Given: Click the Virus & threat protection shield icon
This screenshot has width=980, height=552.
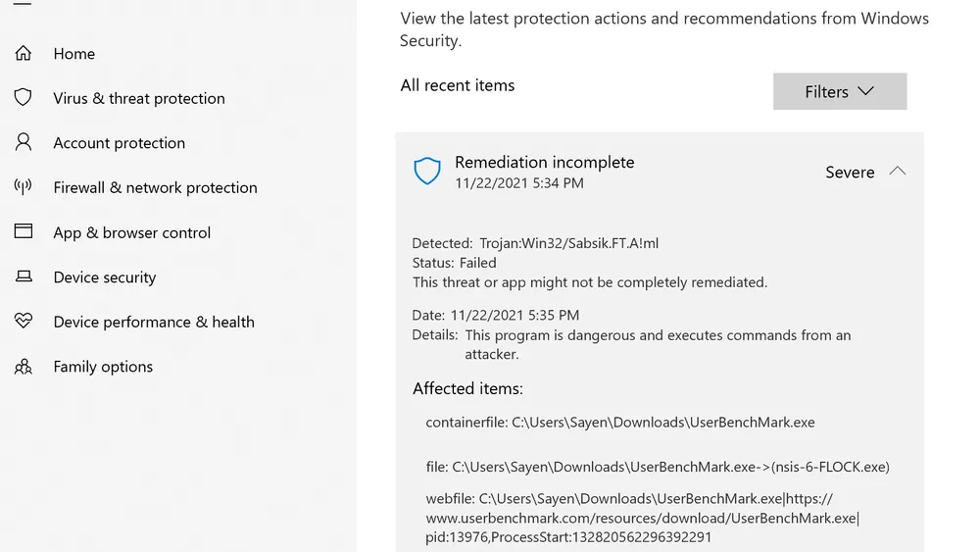Looking at the screenshot, I should point(23,98).
